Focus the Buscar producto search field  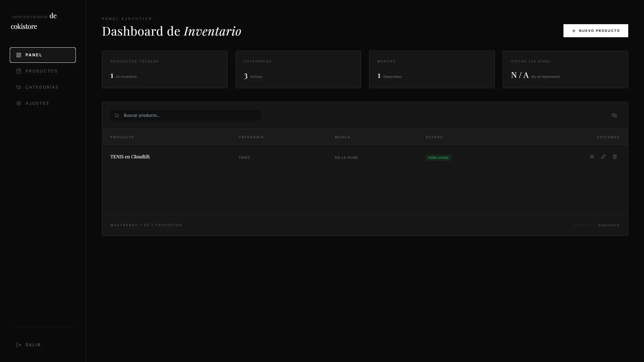pyautogui.click(x=186, y=115)
